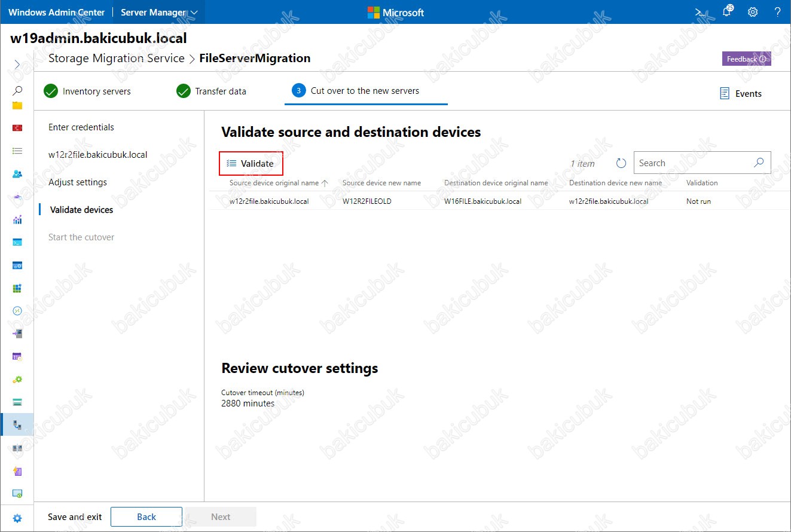Open the tool search magnifier in the sidebar

click(x=17, y=91)
